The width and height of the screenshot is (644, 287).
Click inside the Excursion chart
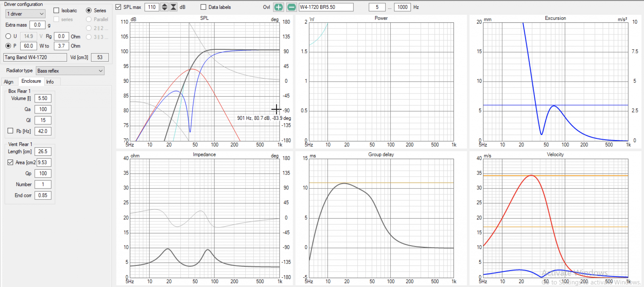tap(556, 82)
